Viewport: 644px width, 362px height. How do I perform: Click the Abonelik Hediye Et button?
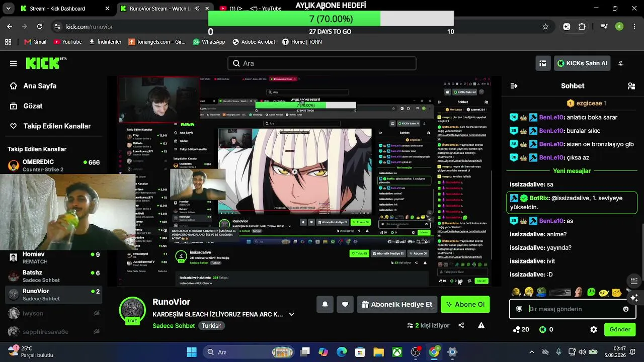397,304
